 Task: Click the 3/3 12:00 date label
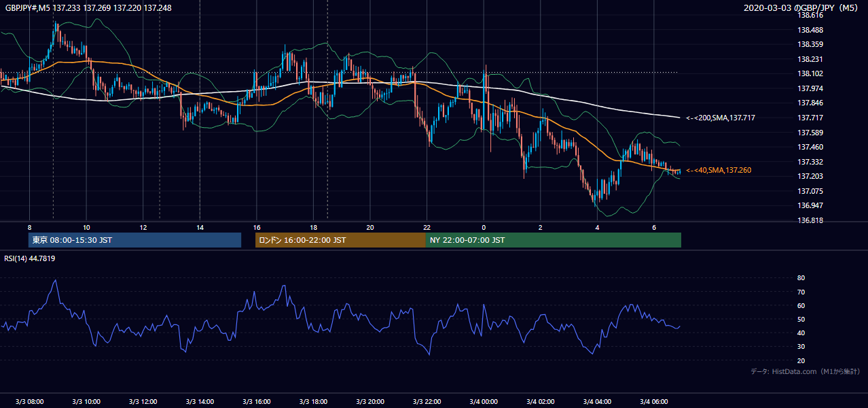(143, 401)
